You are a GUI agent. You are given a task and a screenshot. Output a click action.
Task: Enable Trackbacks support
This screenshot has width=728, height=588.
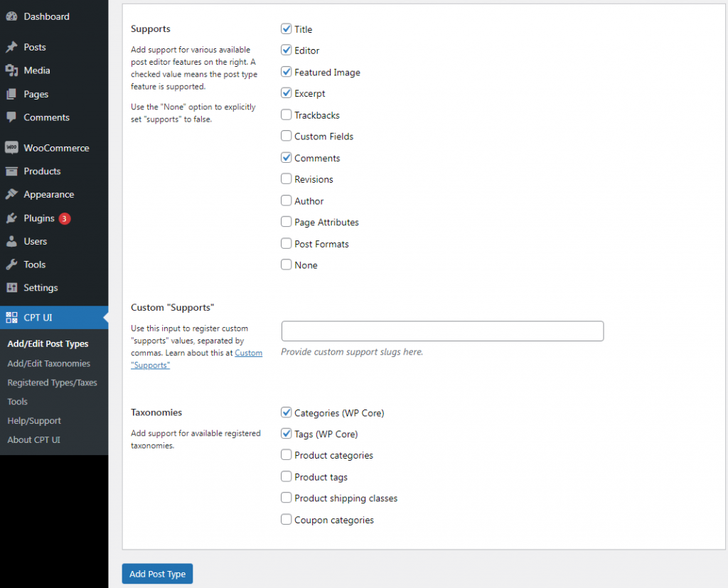(287, 114)
